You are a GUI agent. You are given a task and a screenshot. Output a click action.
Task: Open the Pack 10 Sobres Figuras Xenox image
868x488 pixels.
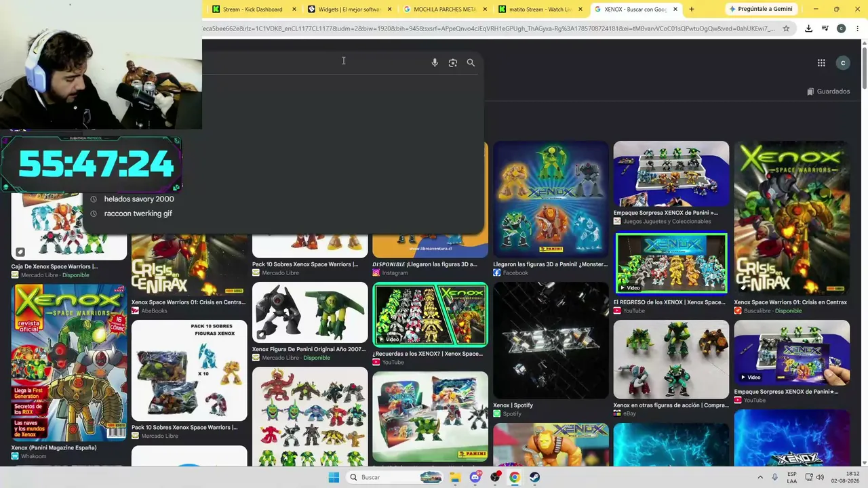pyautogui.click(x=189, y=371)
